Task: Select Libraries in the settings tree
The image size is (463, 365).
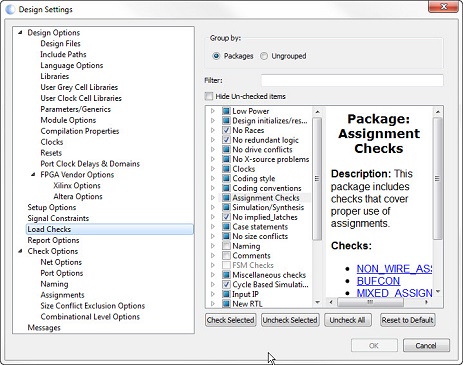Action: [55, 76]
